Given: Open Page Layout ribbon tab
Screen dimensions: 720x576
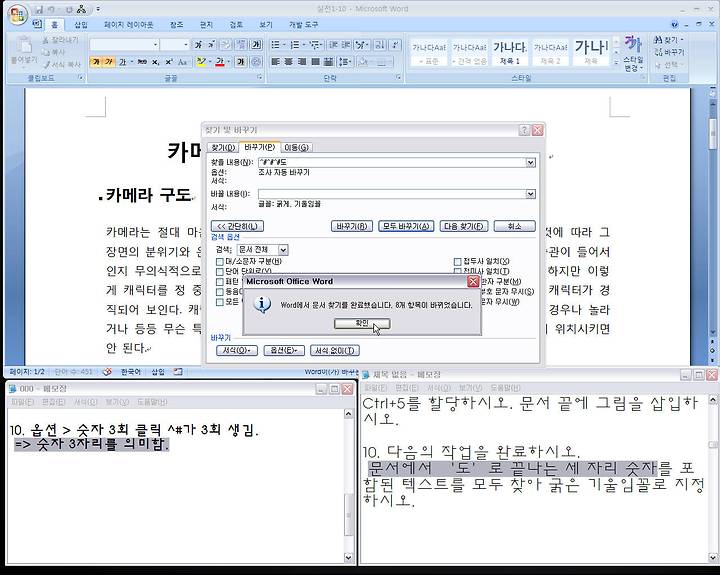Looking at the screenshot, I should [129, 25].
